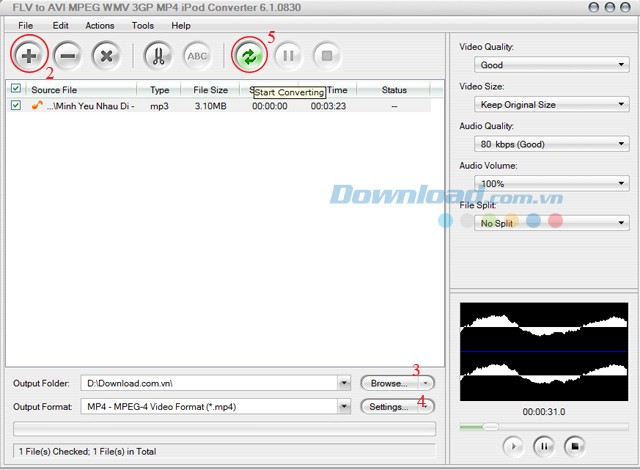Sort by the Source File column header
Screen dimensions: 640x470
[81, 89]
